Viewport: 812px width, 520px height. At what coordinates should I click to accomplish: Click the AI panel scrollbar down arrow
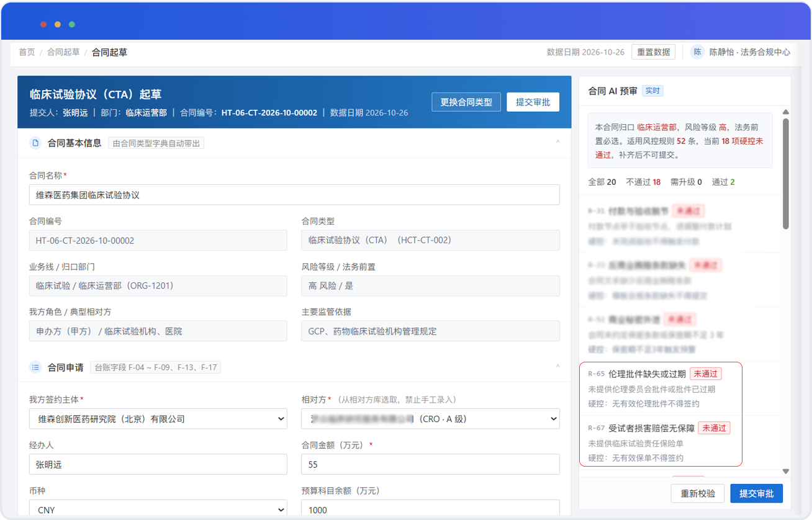[x=785, y=472]
